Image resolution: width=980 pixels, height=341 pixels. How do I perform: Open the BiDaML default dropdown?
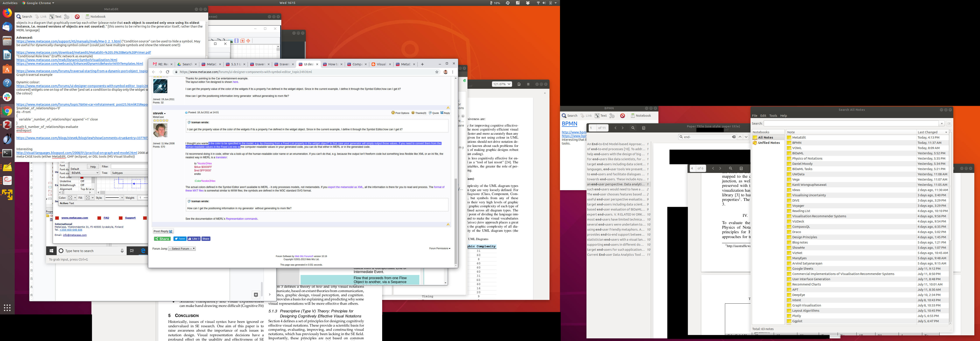(x=84, y=173)
